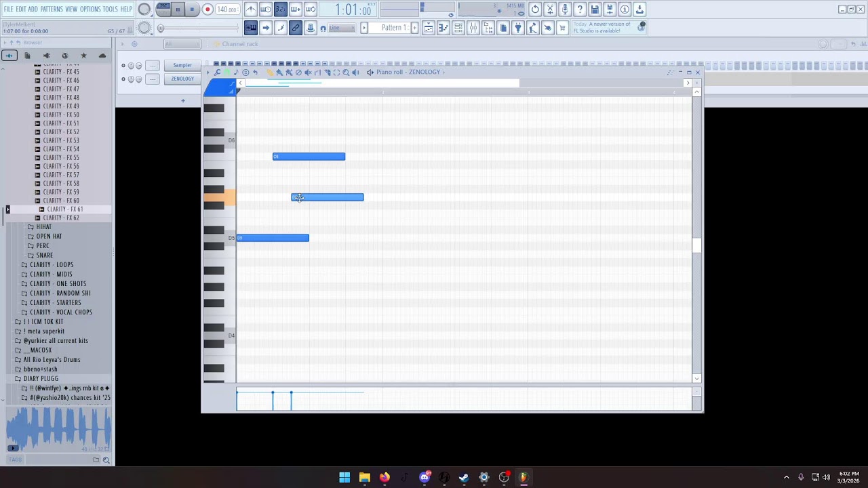Viewport: 868px width, 488px height.
Task: Click the tempo field showing 140.000
Action: (x=227, y=9)
